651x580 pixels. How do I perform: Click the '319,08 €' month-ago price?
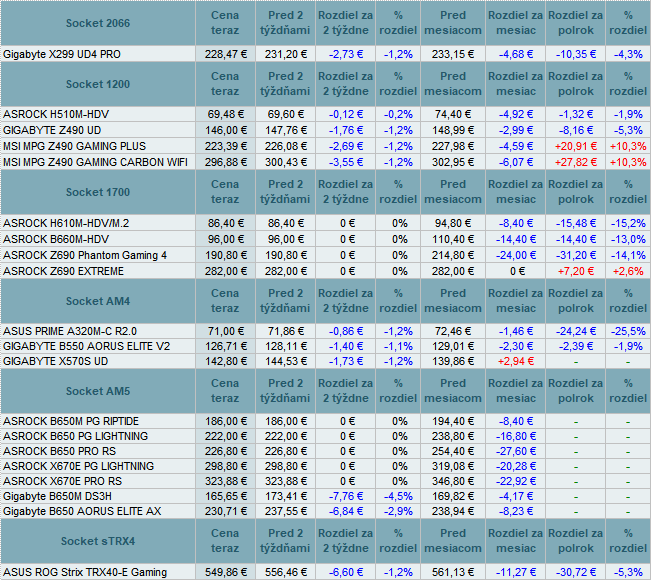coord(453,466)
